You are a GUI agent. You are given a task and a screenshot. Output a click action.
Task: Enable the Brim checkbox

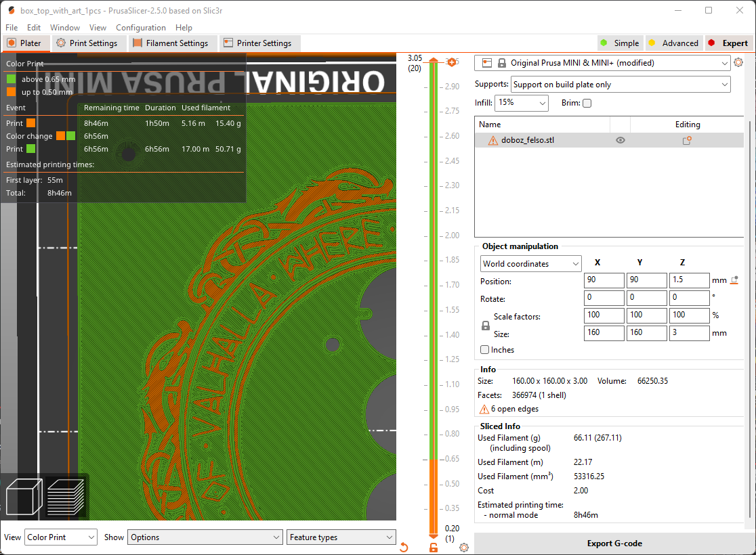tap(587, 103)
